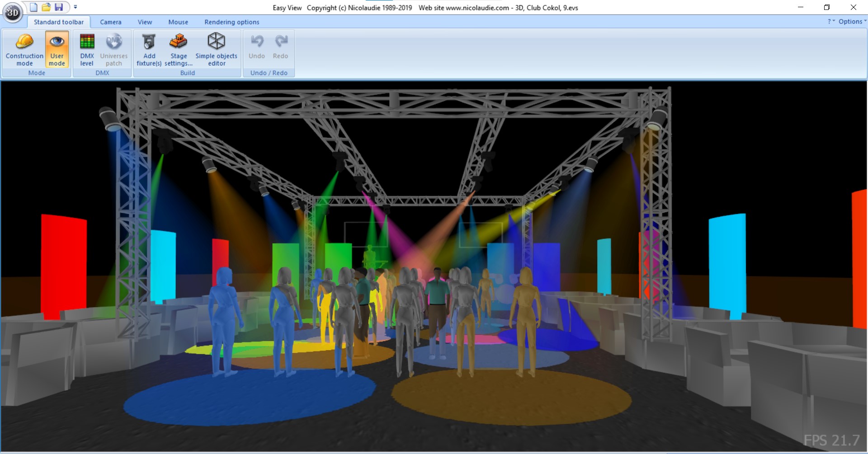Viewport: 868px width, 454px height.
Task: Open the DMX level panel
Action: (87, 50)
